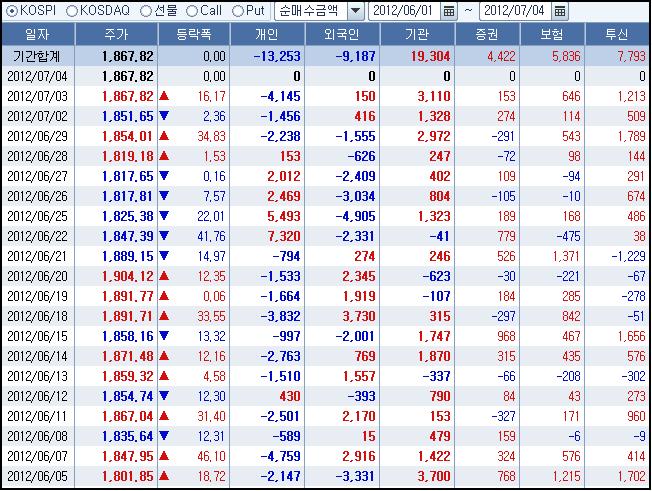Click the up arrow beside 1,867.04
Screen dimensions: 652x491
[x=164, y=416]
